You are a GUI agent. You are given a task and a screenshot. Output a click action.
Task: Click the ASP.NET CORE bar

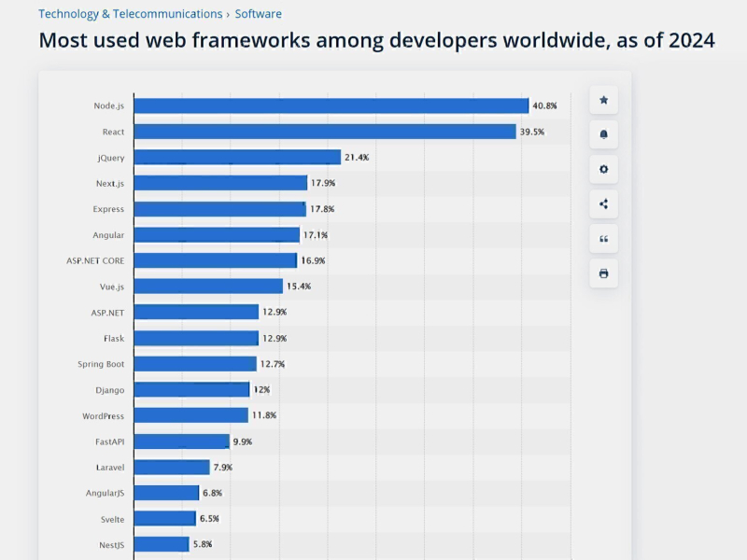coord(216,260)
